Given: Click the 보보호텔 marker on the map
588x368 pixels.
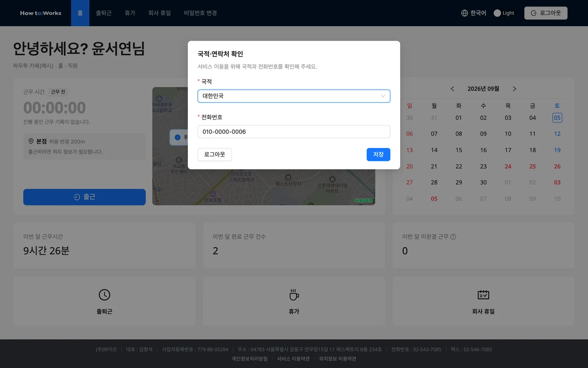Looking at the screenshot, I should click(x=213, y=194).
